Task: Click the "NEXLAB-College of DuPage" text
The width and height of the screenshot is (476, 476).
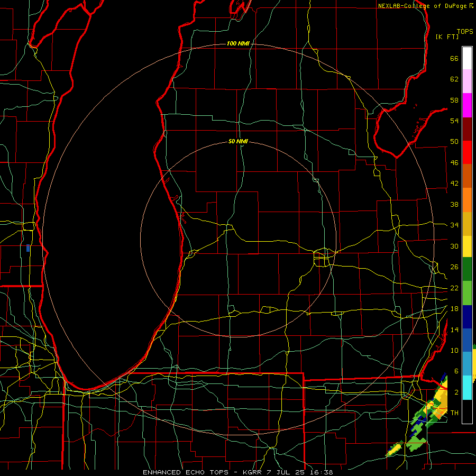Action: [422, 6]
